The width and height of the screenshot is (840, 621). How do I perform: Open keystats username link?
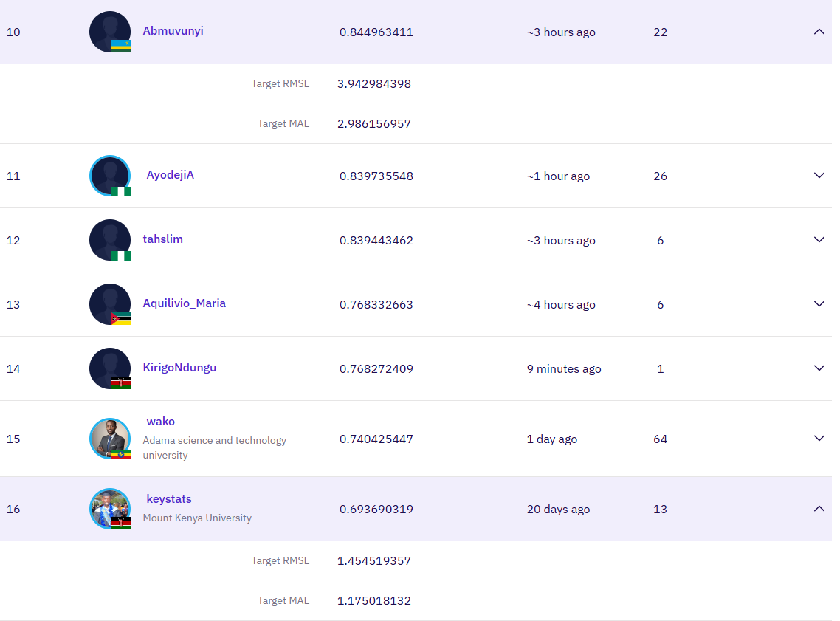[x=169, y=499]
